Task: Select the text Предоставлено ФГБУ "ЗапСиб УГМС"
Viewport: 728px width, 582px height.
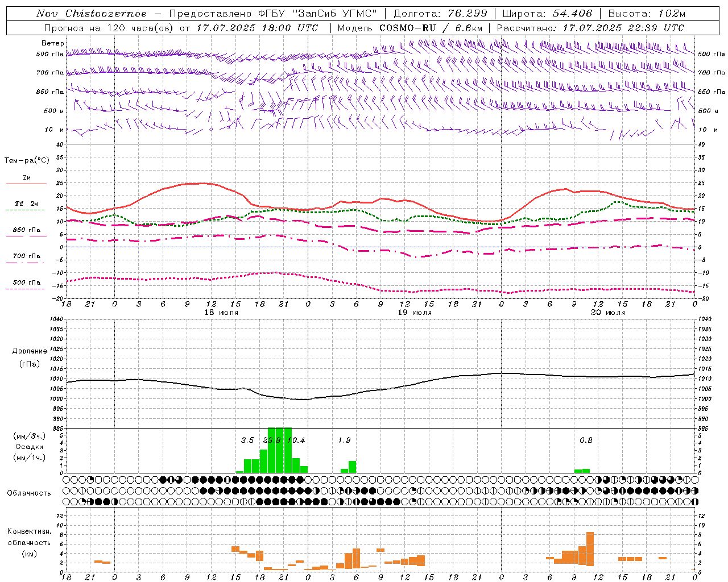Action: (274, 14)
